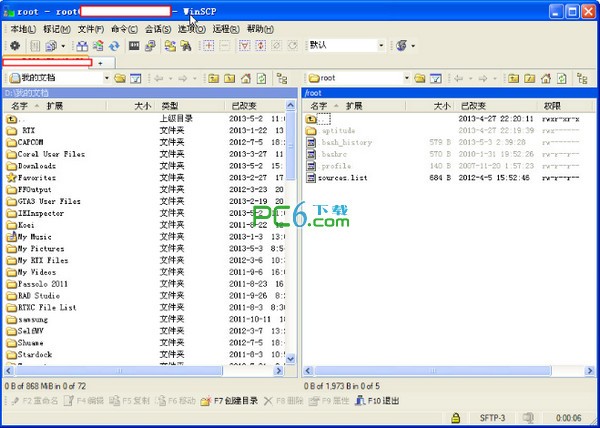Expand the local drive dropdown 我的文档
This screenshot has height=428, width=600.
click(x=107, y=78)
